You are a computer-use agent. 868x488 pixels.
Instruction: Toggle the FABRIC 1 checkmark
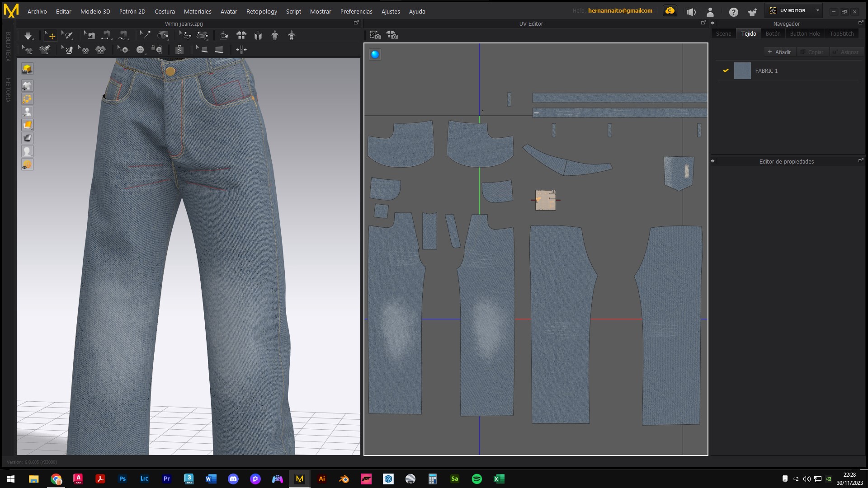click(x=726, y=71)
